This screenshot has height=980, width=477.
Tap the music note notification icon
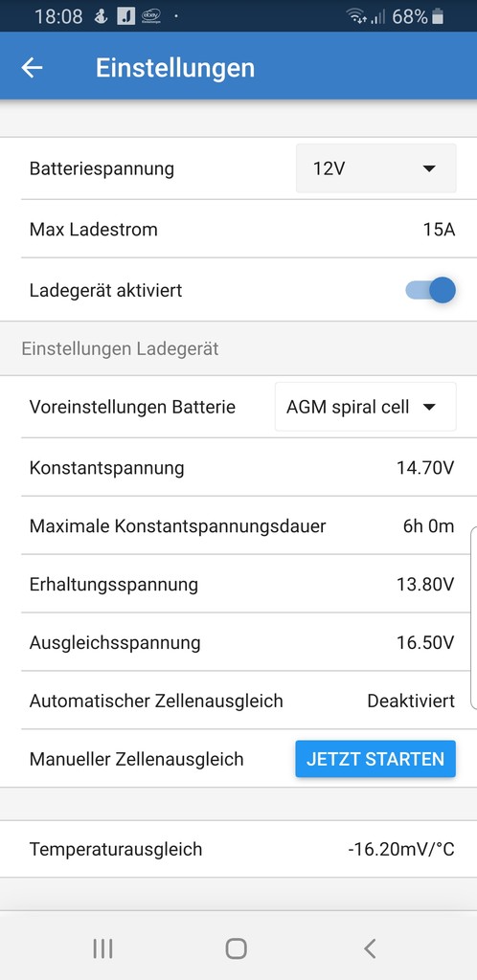(x=125, y=16)
